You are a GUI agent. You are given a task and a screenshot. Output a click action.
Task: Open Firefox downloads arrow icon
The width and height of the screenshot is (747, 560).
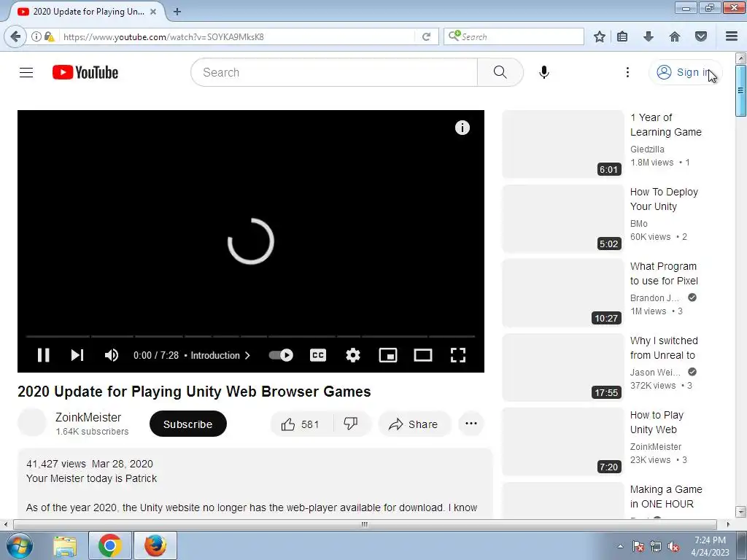click(649, 36)
